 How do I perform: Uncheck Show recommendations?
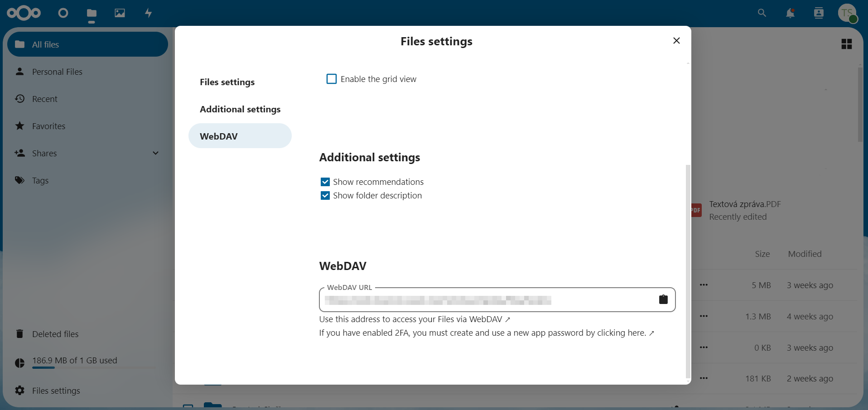(x=325, y=182)
